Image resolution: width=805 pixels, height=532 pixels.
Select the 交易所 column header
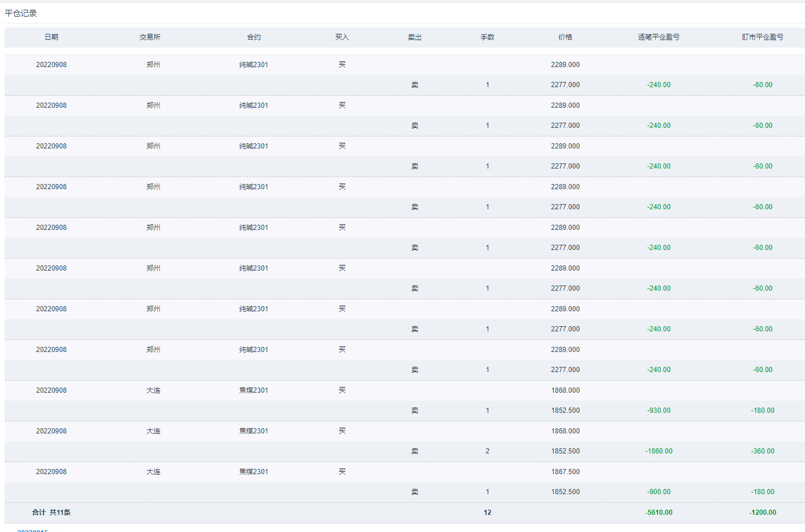(150, 37)
